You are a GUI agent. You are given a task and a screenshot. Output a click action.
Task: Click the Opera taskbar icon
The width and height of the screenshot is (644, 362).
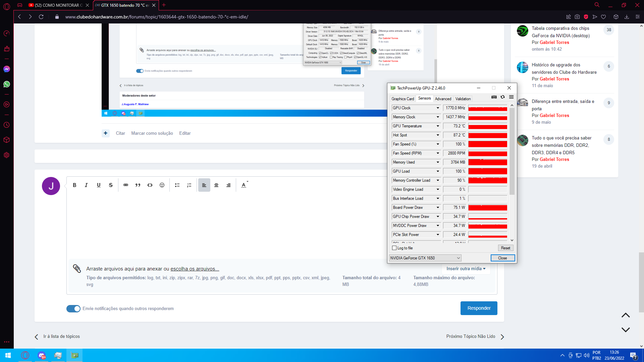(x=25, y=355)
